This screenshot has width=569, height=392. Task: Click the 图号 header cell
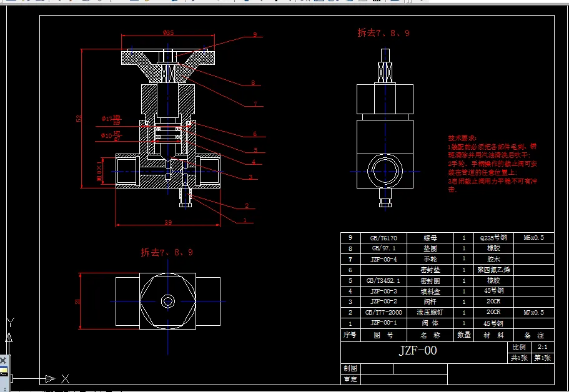point(383,335)
